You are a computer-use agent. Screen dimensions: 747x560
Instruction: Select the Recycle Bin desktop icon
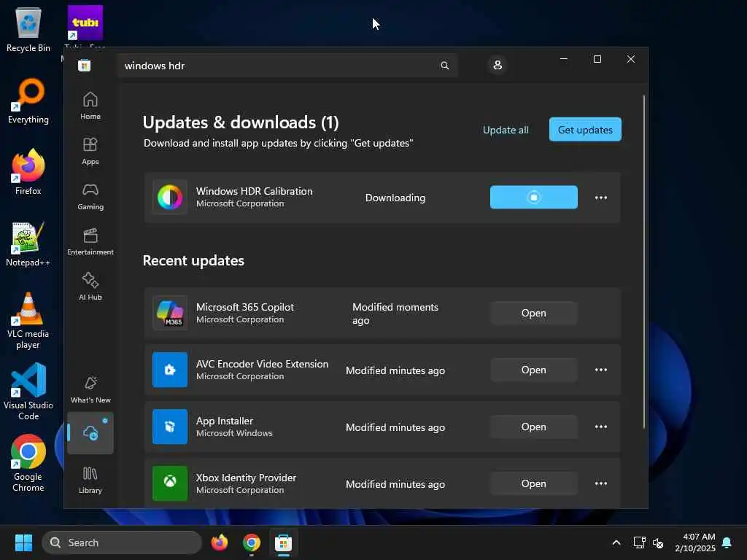tap(28, 29)
